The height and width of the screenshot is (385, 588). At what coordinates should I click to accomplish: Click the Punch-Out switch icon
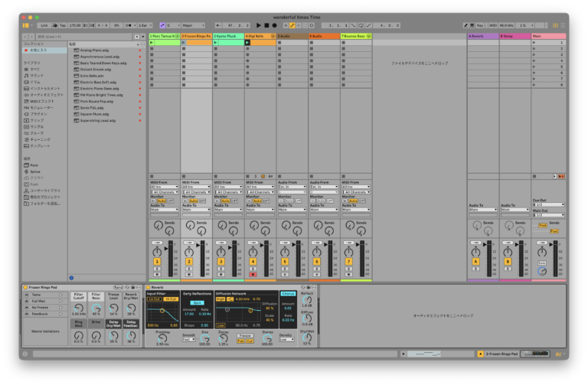pyautogui.click(x=368, y=25)
